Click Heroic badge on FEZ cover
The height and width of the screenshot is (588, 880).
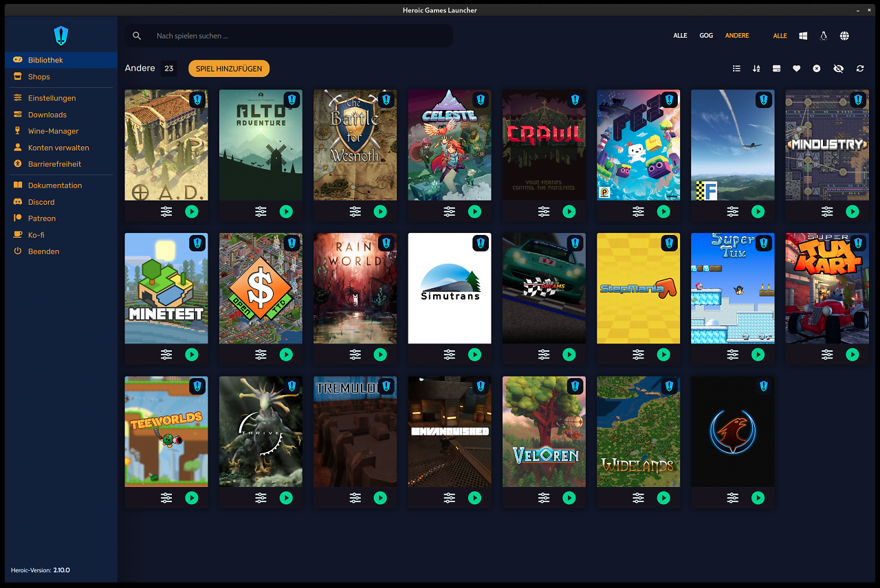click(x=669, y=100)
